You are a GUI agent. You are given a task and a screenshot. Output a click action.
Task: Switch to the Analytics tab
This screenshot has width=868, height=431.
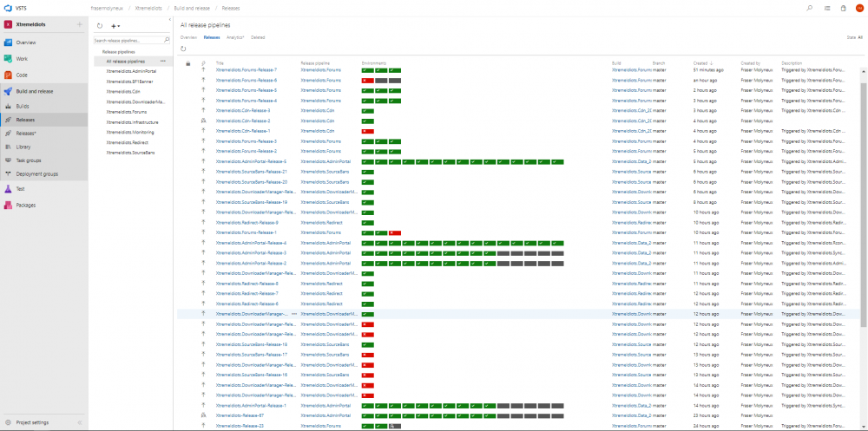point(235,38)
